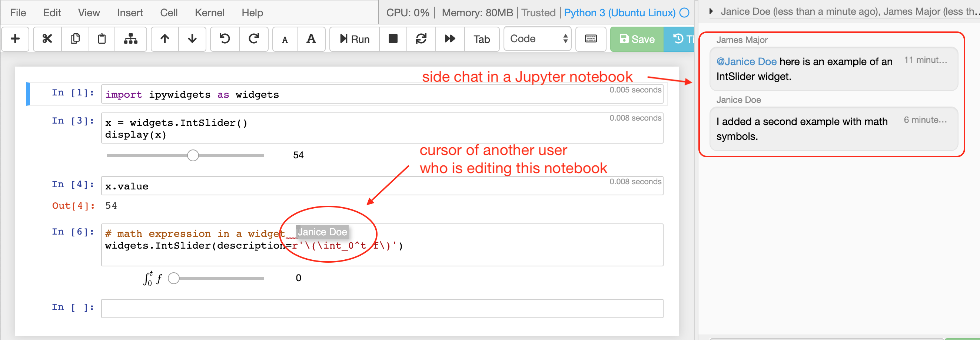
Task: Cut the selected cell with the scissors icon
Action: coord(47,39)
